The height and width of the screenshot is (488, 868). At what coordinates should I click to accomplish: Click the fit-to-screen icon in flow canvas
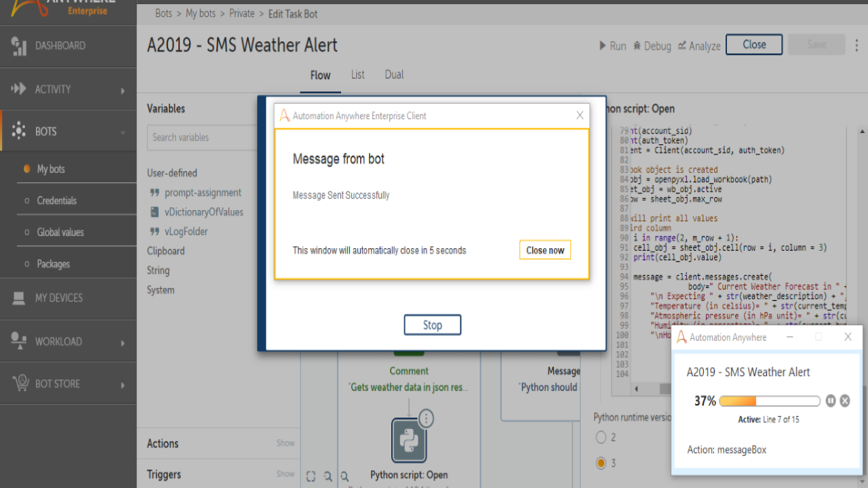pos(311,476)
